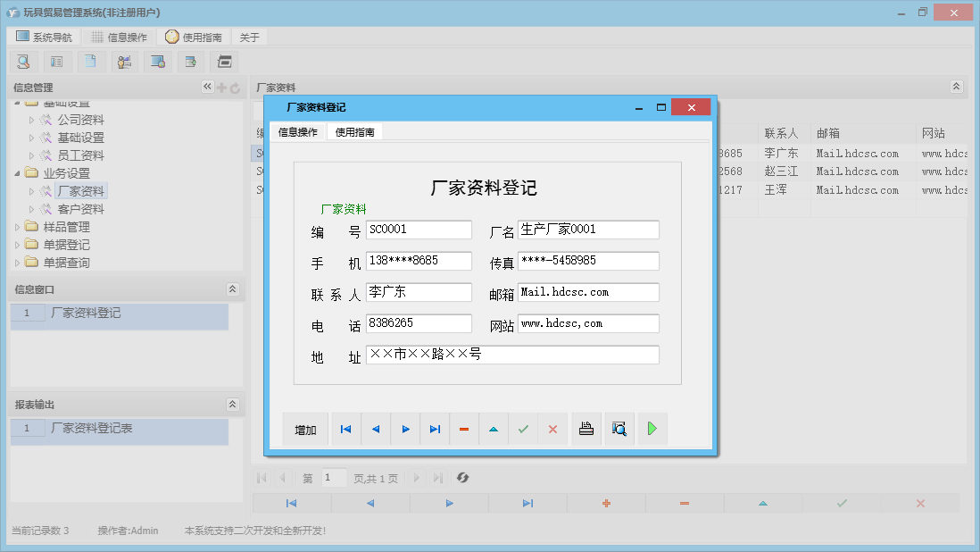980x552 pixels.
Task: Collapse the 业务设置 folder
Action: point(14,172)
